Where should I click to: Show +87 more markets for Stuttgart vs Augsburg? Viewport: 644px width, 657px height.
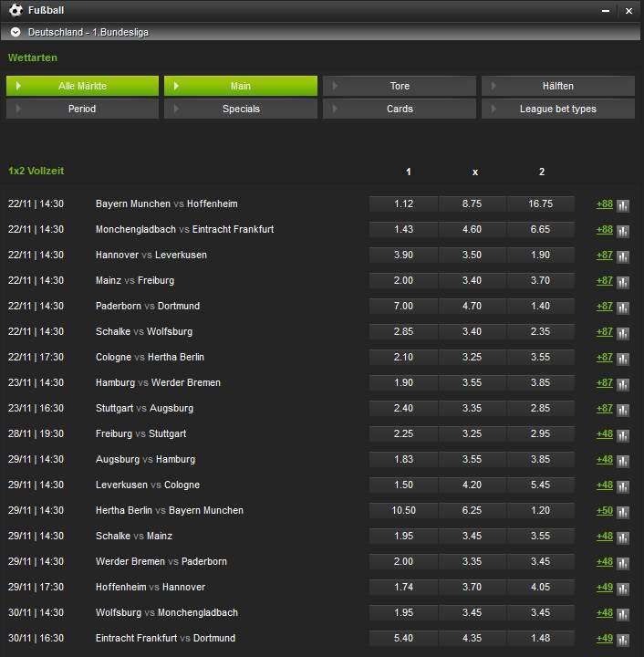tap(604, 409)
